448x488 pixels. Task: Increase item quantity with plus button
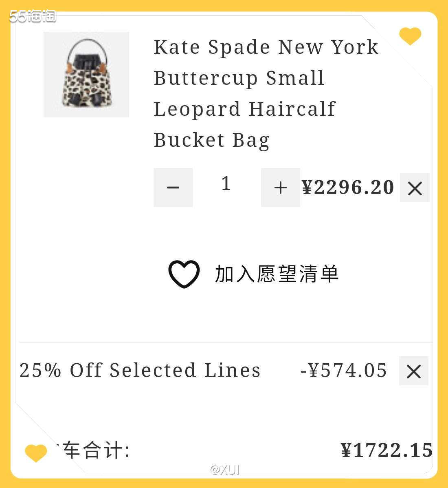(280, 188)
